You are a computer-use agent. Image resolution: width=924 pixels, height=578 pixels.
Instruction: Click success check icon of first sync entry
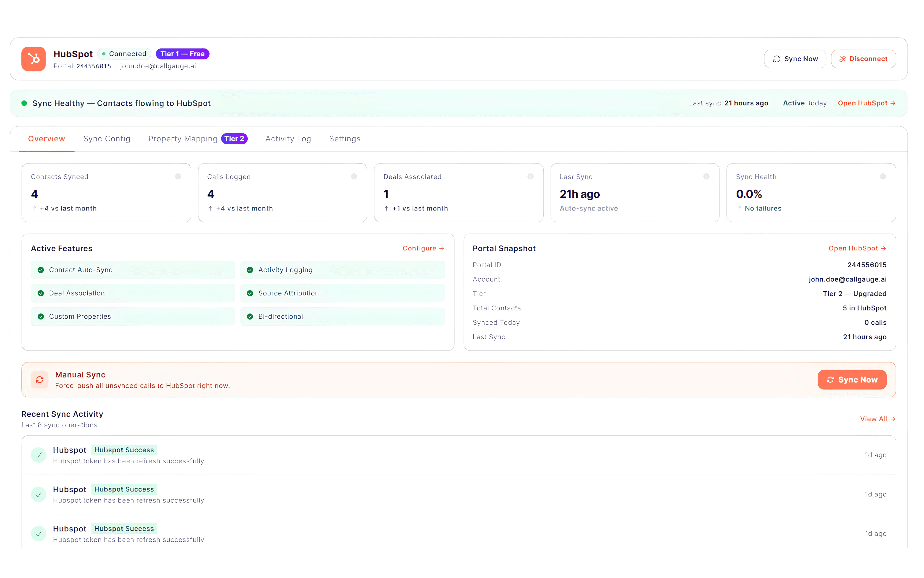[x=38, y=455]
